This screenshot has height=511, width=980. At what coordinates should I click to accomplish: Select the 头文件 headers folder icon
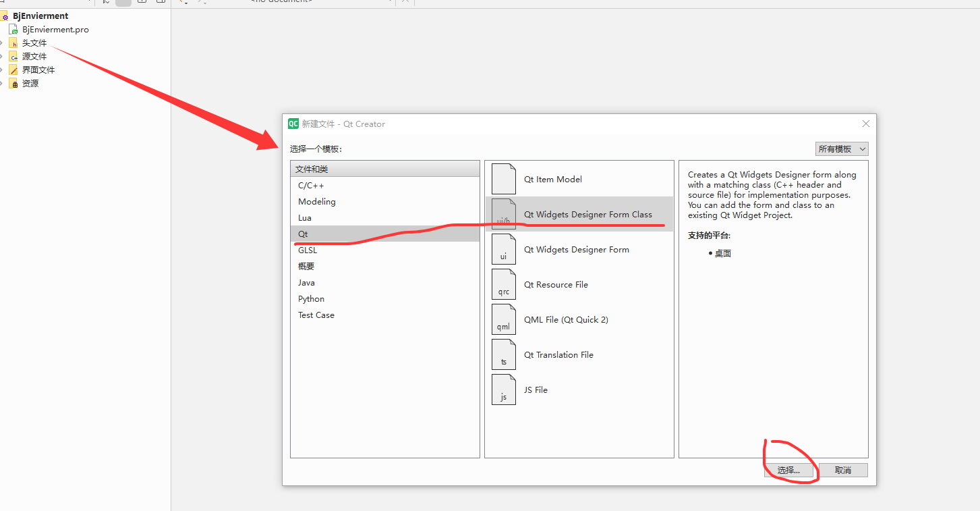pos(13,43)
